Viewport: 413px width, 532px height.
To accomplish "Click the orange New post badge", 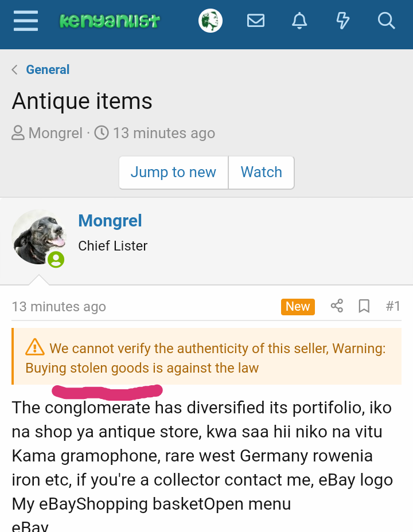I will pyautogui.click(x=298, y=307).
